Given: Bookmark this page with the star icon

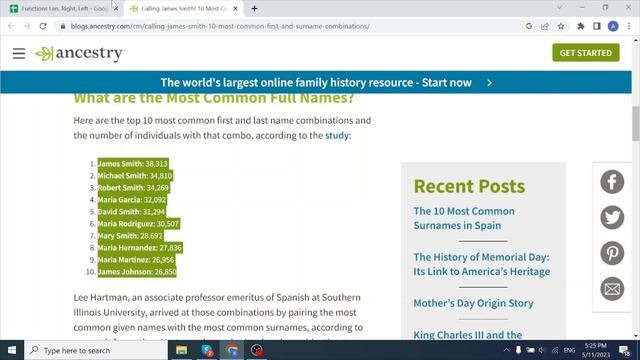Looking at the screenshot, I should 561,26.
